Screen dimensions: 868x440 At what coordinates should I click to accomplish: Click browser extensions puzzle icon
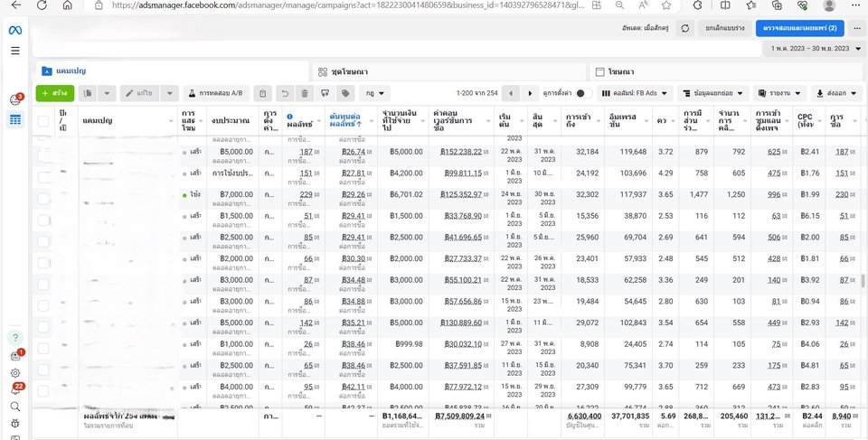click(698, 5)
